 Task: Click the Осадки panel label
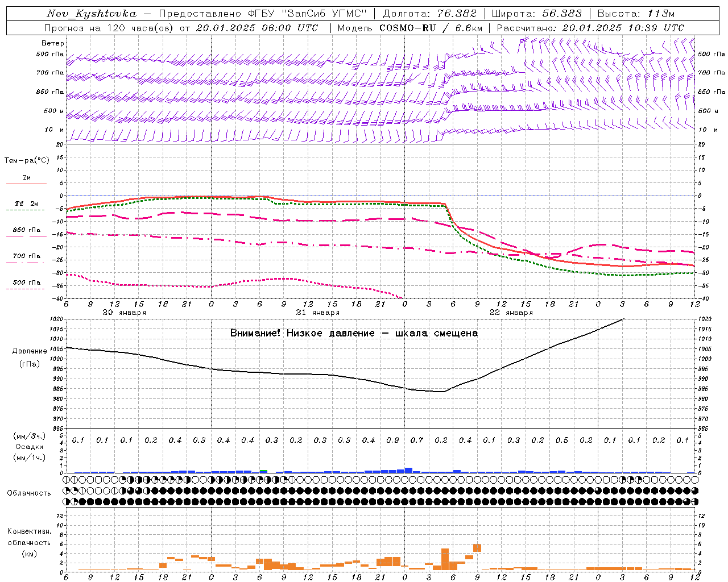click(x=30, y=447)
